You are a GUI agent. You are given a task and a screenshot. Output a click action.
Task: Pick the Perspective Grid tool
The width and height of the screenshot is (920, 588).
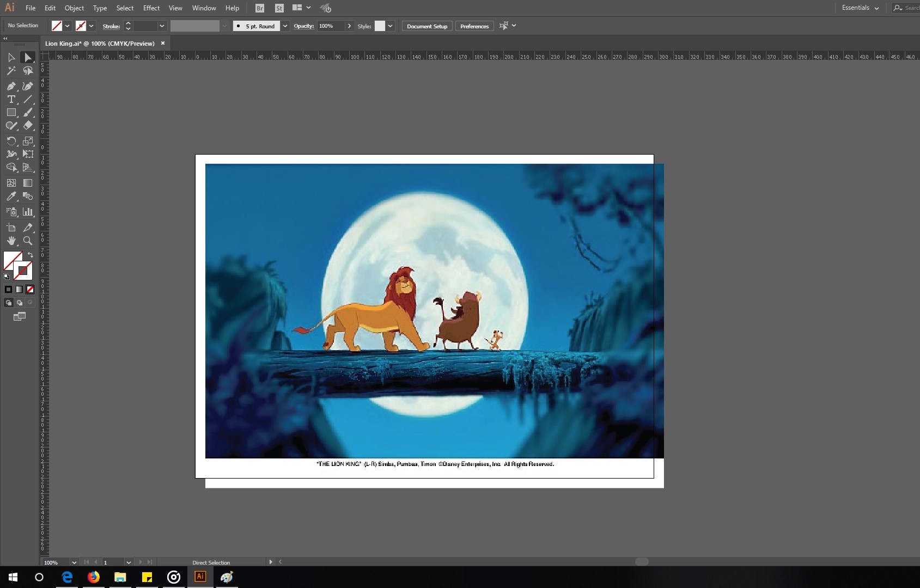(28, 167)
